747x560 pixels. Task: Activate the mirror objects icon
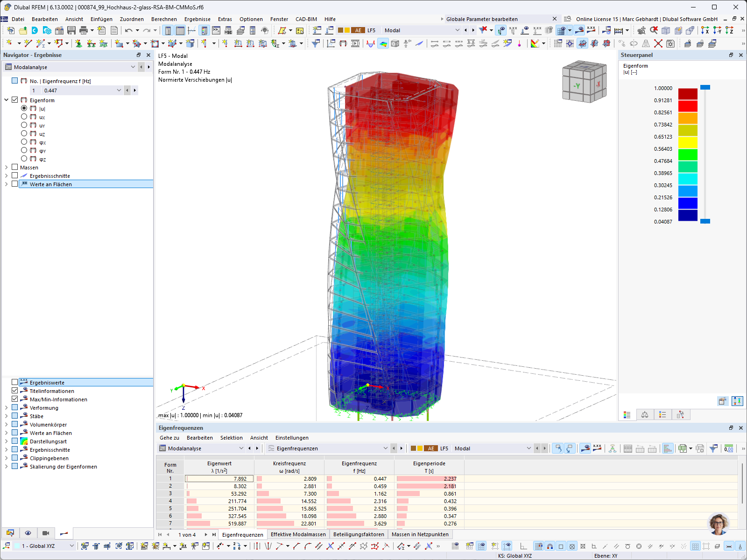coord(646,43)
